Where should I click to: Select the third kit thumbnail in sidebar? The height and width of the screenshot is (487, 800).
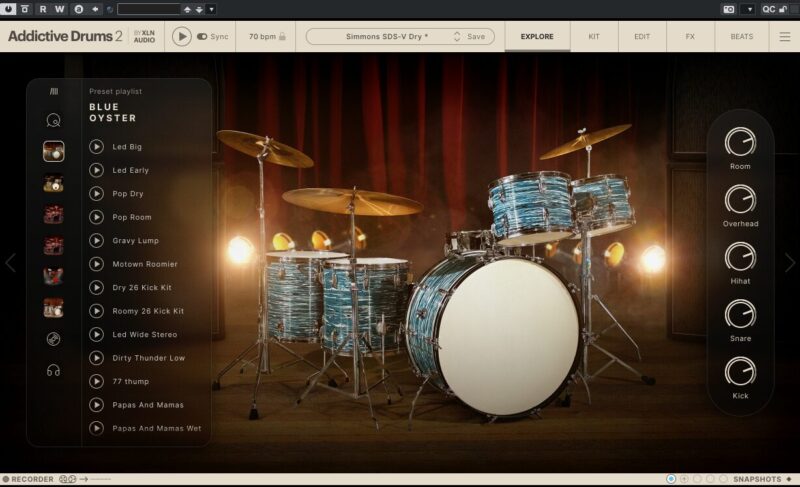[x=54, y=214]
